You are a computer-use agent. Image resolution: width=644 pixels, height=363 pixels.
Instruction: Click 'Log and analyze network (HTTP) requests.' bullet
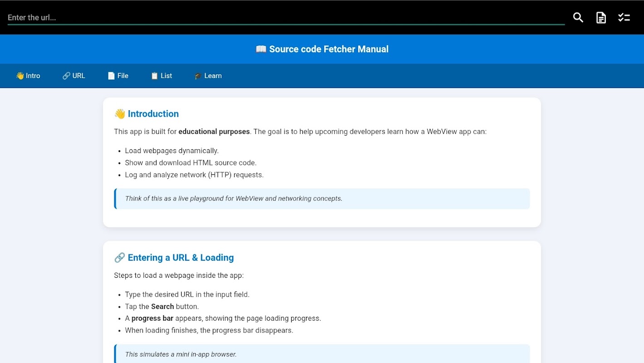[x=194, y=175]
